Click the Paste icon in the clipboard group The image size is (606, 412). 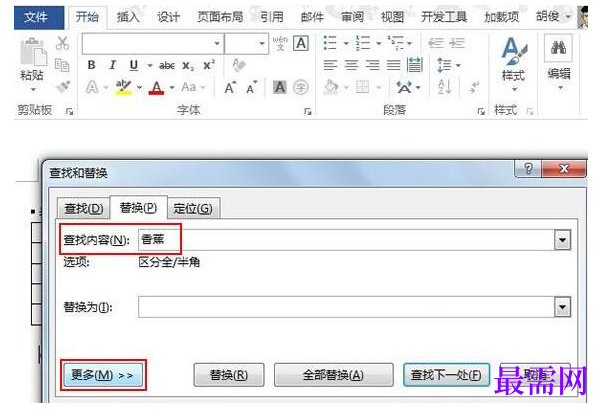tap(33, 52)
